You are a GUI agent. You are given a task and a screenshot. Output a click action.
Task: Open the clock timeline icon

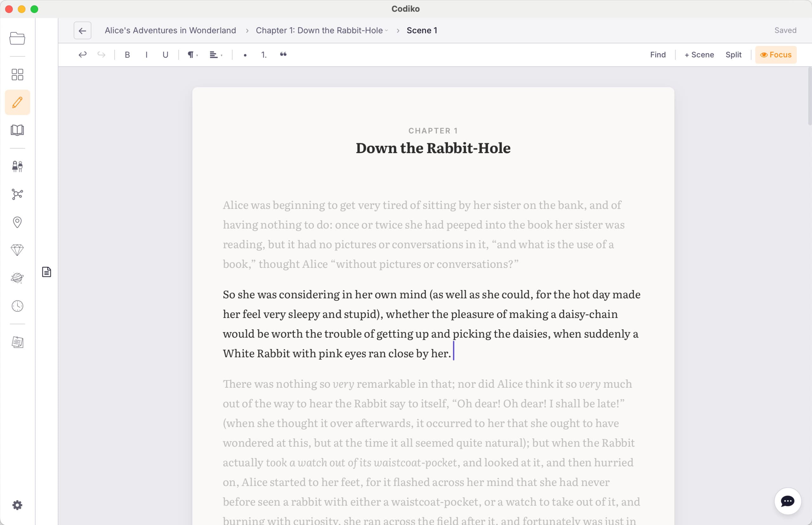[x=17, y=306]
